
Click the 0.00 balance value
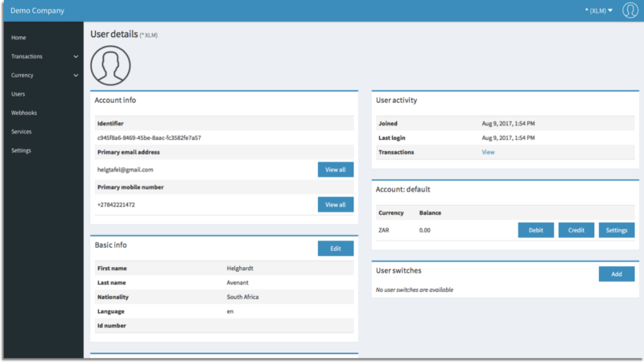pyautogui.click(x=425, y=230)
